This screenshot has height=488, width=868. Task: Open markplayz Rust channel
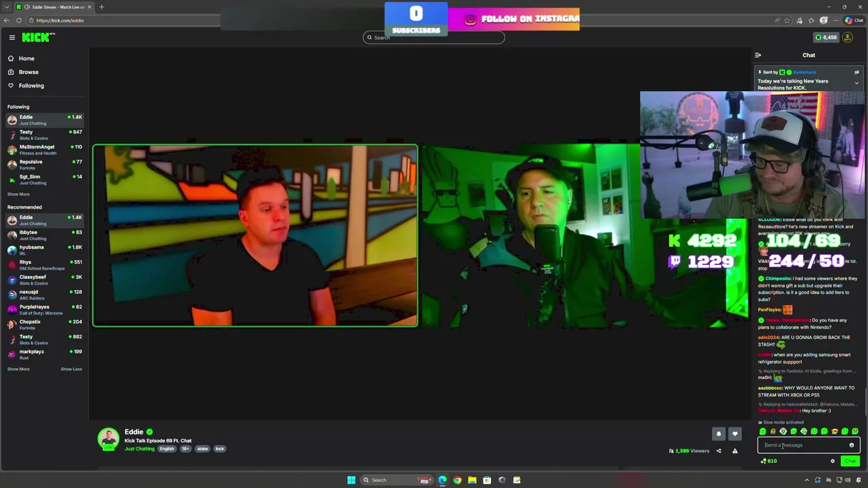44,354
